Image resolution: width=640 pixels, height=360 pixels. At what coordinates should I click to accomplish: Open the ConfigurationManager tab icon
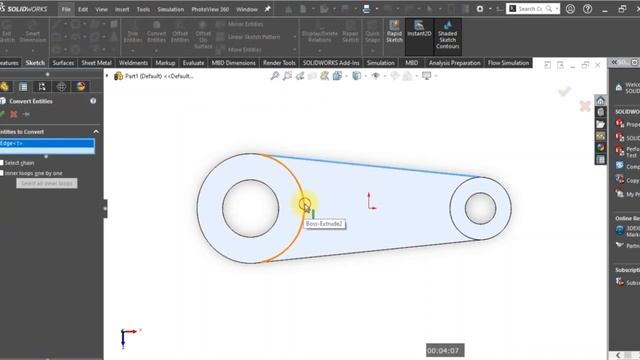pyautogui.click(x=42, y=86)
